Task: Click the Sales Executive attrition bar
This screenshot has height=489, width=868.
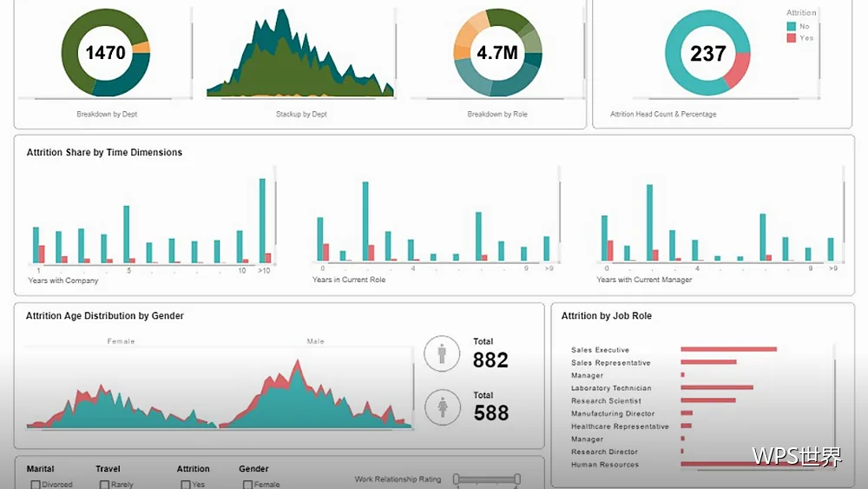Action: click(x=728, y=349)
